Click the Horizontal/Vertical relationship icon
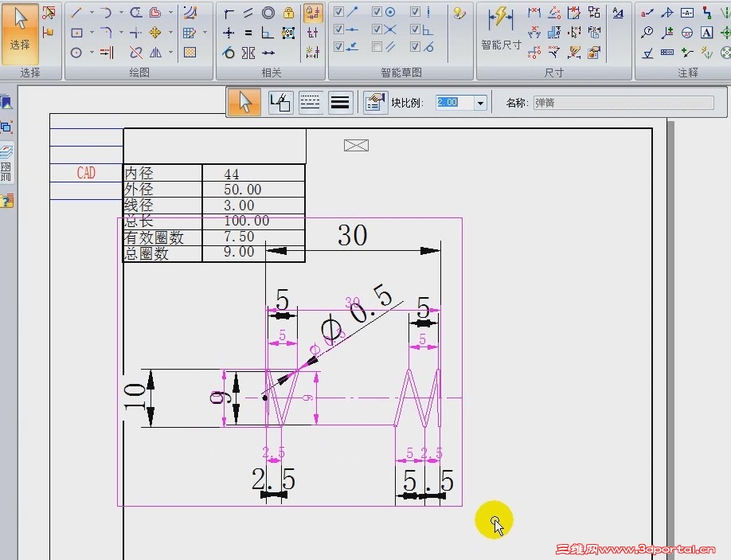The width and height of the screenshot is (731, 560). click(229, 33)
